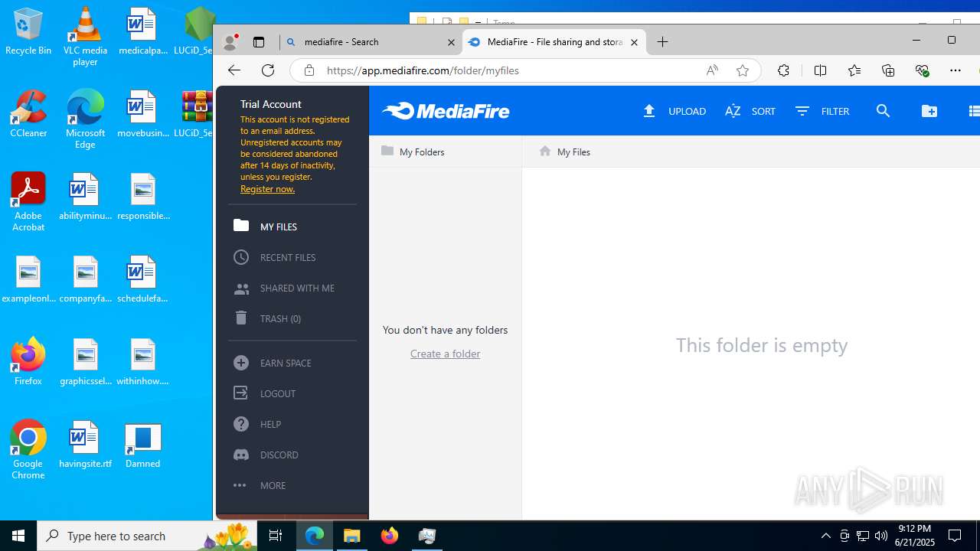980x551 pixels.
Task: Open the Favorites list icon
Action: (854, 70)
